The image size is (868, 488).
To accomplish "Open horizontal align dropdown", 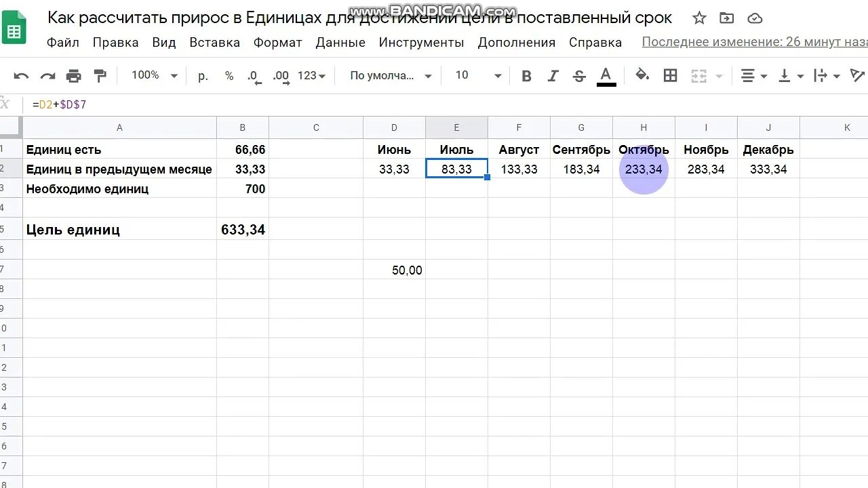I will click(x=753, y=76).
